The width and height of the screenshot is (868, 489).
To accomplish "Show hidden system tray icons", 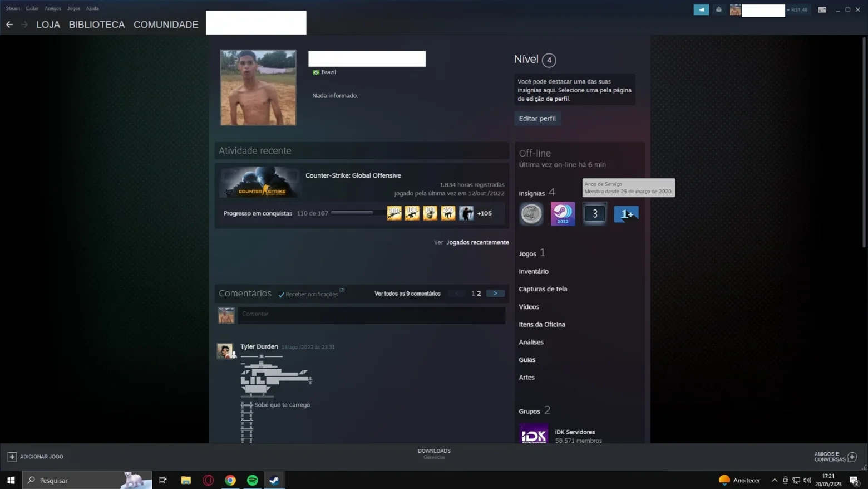I will [x=774, y=480].
